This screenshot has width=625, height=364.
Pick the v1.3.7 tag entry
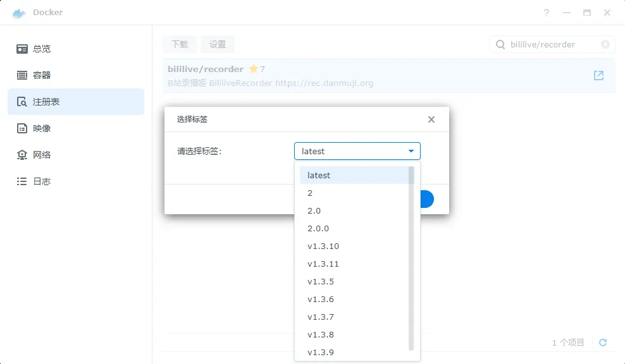pyautogui.click(x=354, y=317)
